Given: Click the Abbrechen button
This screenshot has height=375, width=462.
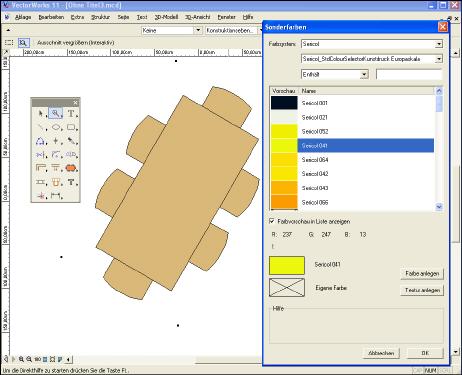Looking at the screenshot, I should point(381,353).
